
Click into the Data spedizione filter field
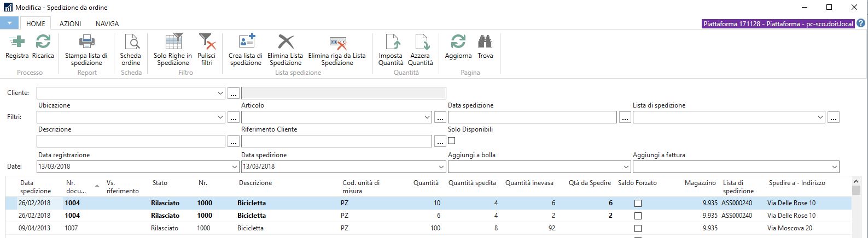click(x=532, y=117)
